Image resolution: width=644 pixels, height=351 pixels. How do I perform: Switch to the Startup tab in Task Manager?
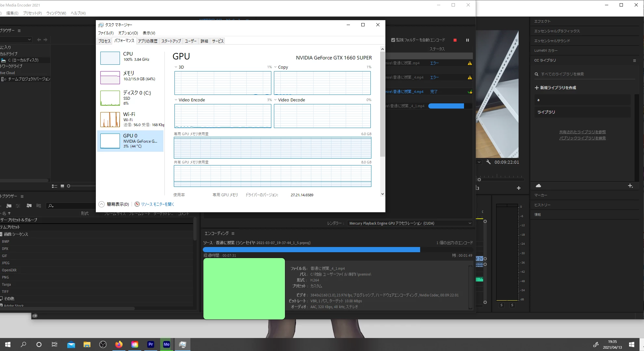tap(171, 41)
